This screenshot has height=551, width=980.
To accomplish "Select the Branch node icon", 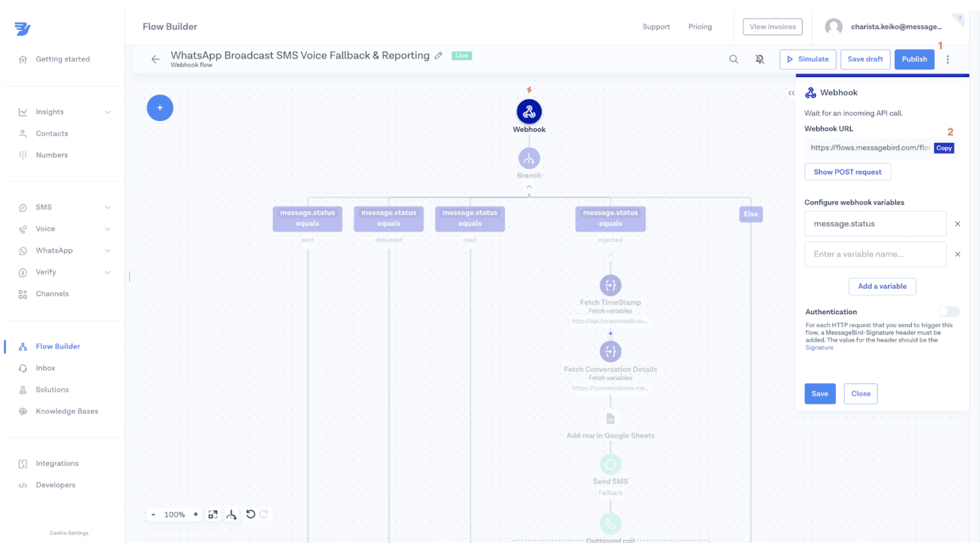I will point(529,159).
